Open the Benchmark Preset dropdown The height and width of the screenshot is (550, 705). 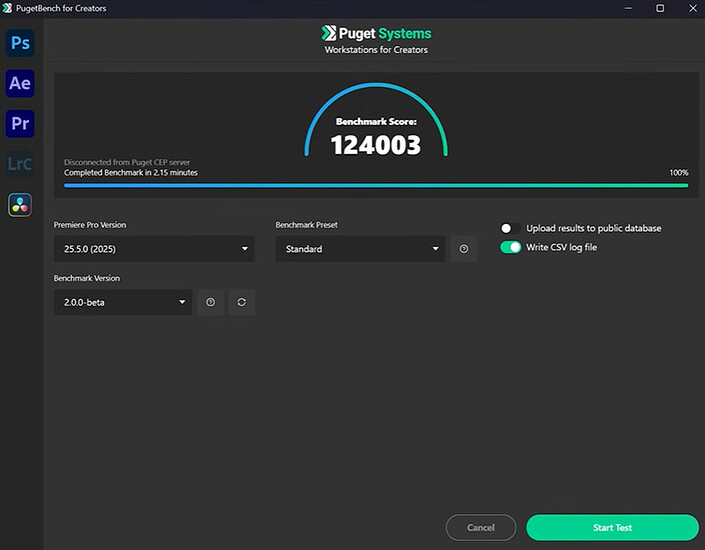pyautogui.click(x=360, y=249)
